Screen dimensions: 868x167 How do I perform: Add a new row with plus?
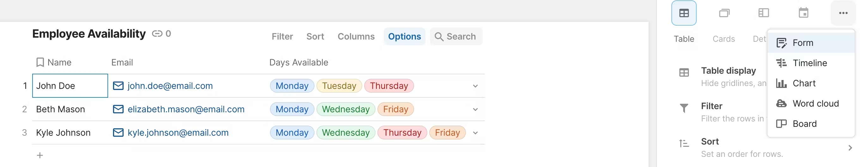40,156
